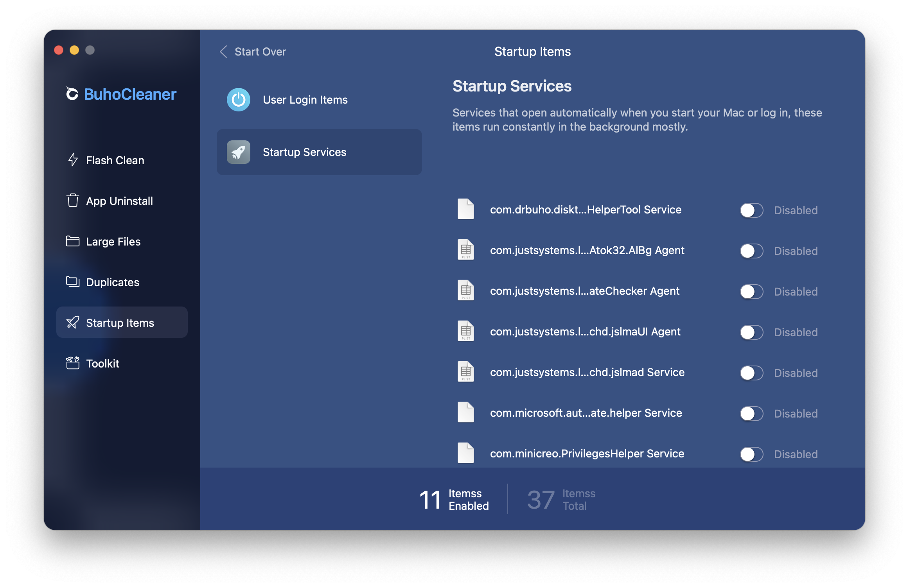
Task: Click the Flash Clean lightning icon
Action: tap(73, 160)
